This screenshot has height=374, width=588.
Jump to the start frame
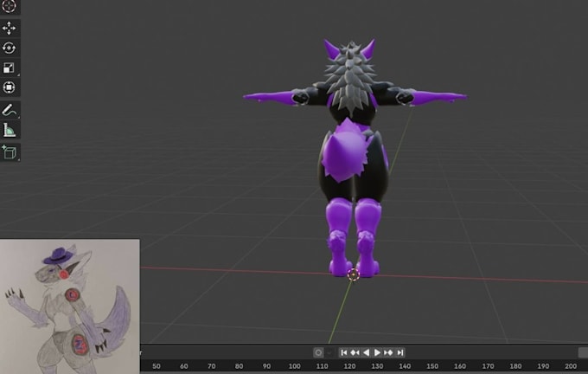point(343,352)
